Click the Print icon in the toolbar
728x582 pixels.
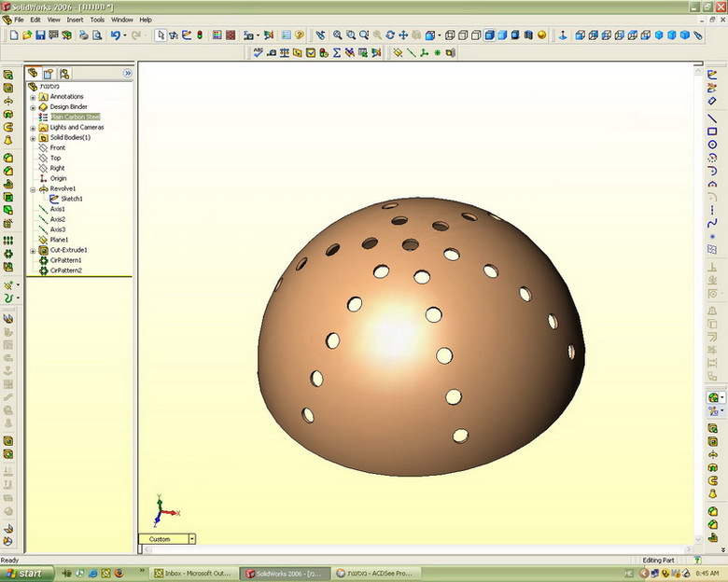pos(83,35)
